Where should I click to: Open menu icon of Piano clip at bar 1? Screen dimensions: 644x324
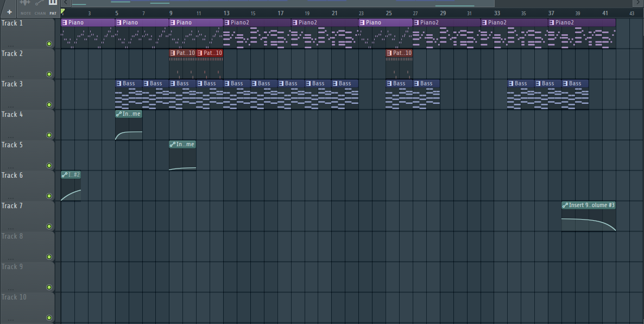65,23
